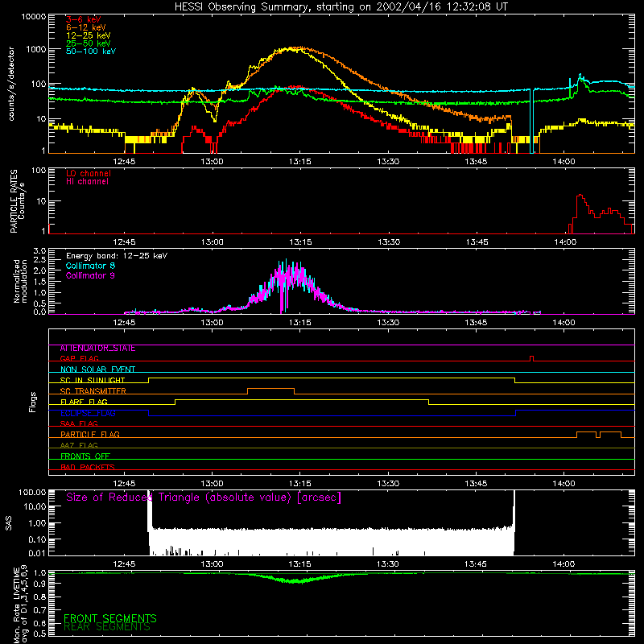The height and width of the screenshot is (644, 644).
Task: Click the 2.0 modulation axis tick label
Action: (39, 271)
